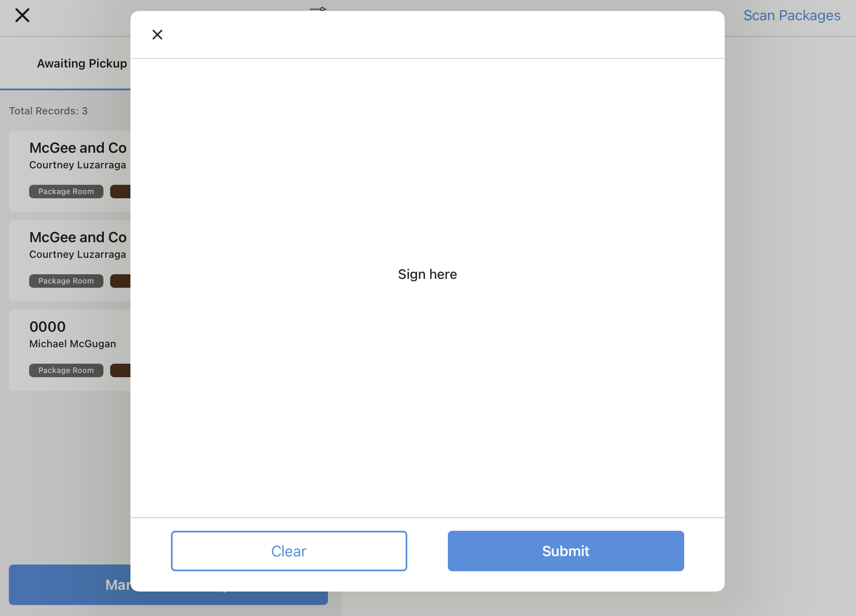Click brown tag on second McGee record
This screenshot has height=616, width=856.
pos(121,281)
